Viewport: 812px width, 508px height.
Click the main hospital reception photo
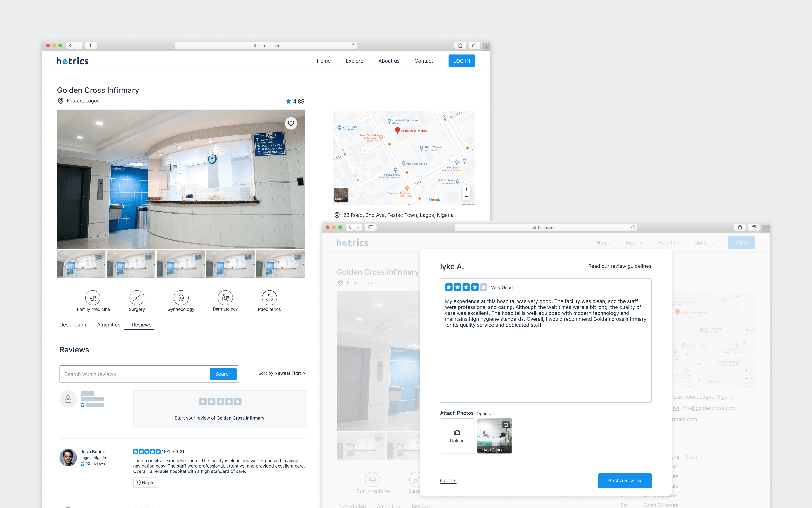tap(181, 179)
